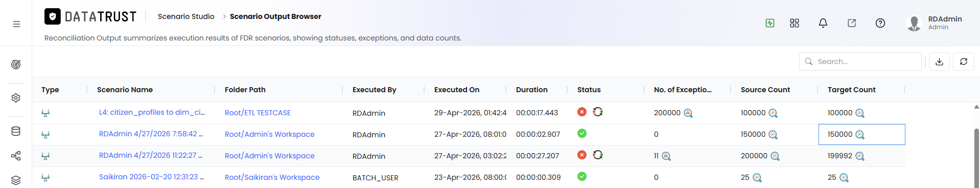
Task: Sort by Source Count column
Action: coord(765,90)
